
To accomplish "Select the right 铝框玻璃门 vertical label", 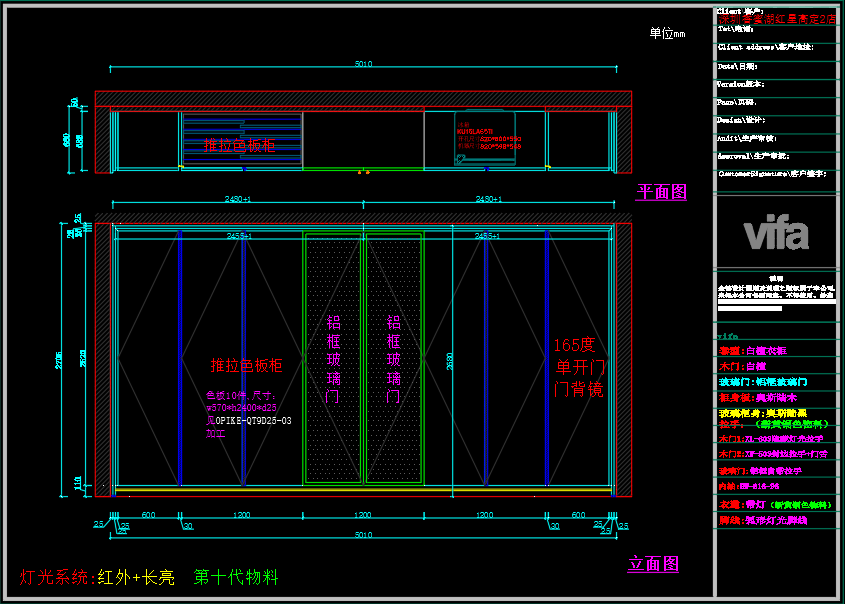I will 394,359.
